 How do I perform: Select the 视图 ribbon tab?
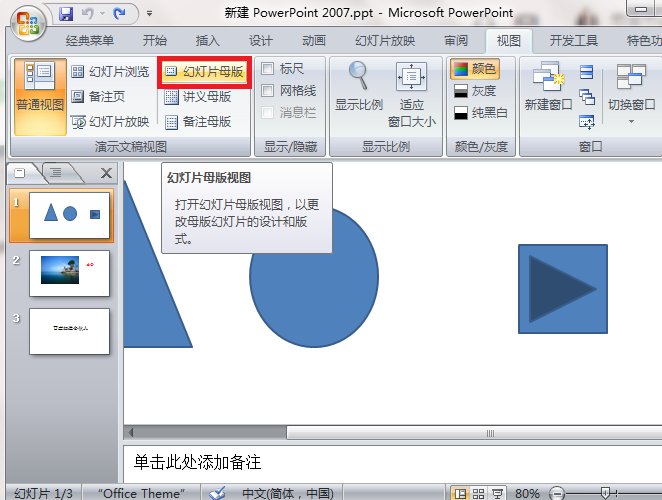[x=509, y=41]
